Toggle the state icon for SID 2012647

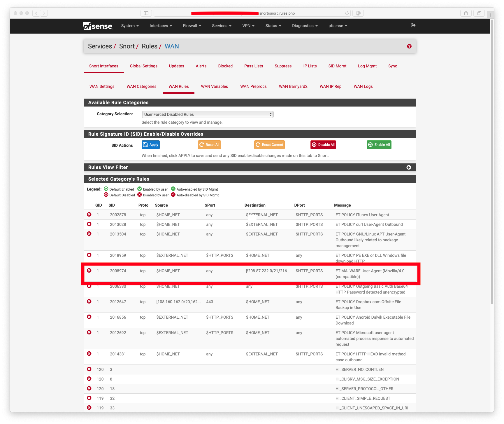(89, 301)
